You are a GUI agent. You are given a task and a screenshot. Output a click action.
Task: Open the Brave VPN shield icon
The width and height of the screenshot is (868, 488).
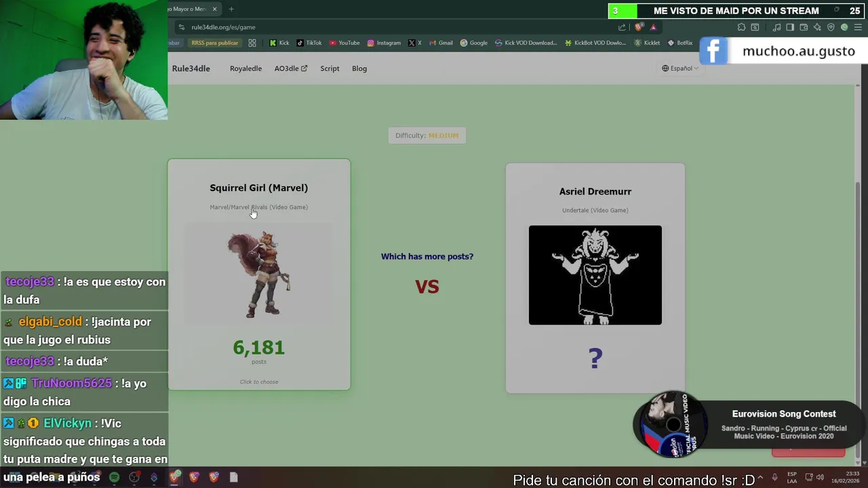[x=831, y=27]
